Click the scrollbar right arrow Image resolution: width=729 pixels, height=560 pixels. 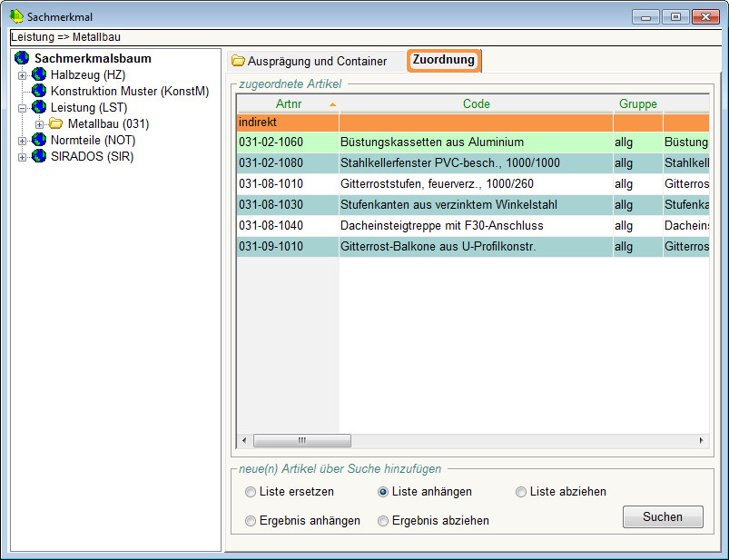[701, 440]
